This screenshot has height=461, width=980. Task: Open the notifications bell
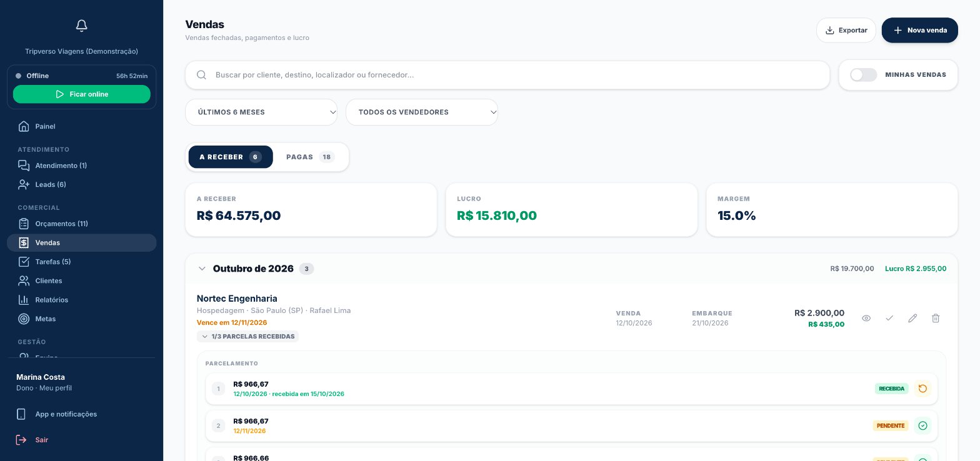(x=81, y=26)
